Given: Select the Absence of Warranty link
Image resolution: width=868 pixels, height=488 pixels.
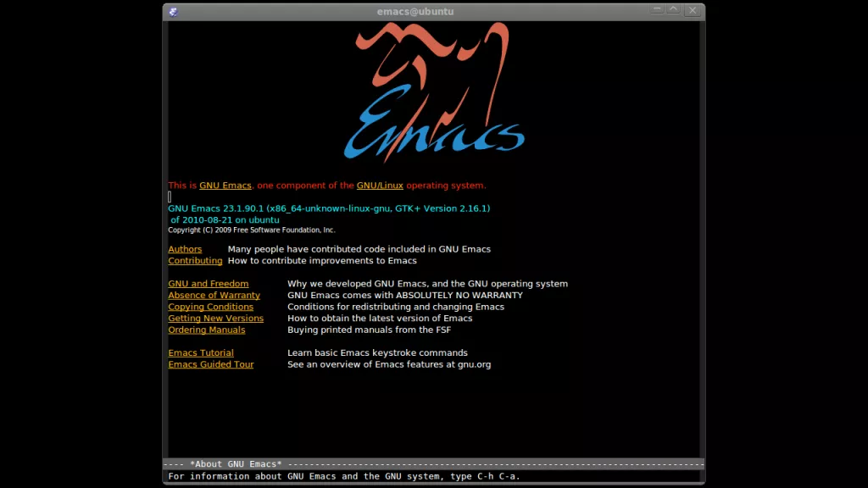Looking at the screenshot, I should pyautogui.click(x=214, y=296).
